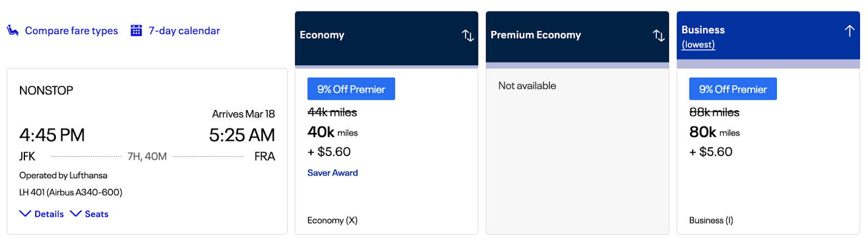This screenshot has height=241, width=868.
Task: Click the seat icon beside Compare fare types
Action: click(x=12, y=30)
